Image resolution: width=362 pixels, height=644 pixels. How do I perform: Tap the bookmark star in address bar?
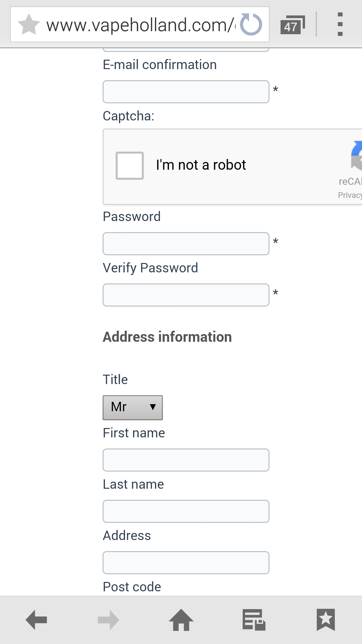pos(29,24)
